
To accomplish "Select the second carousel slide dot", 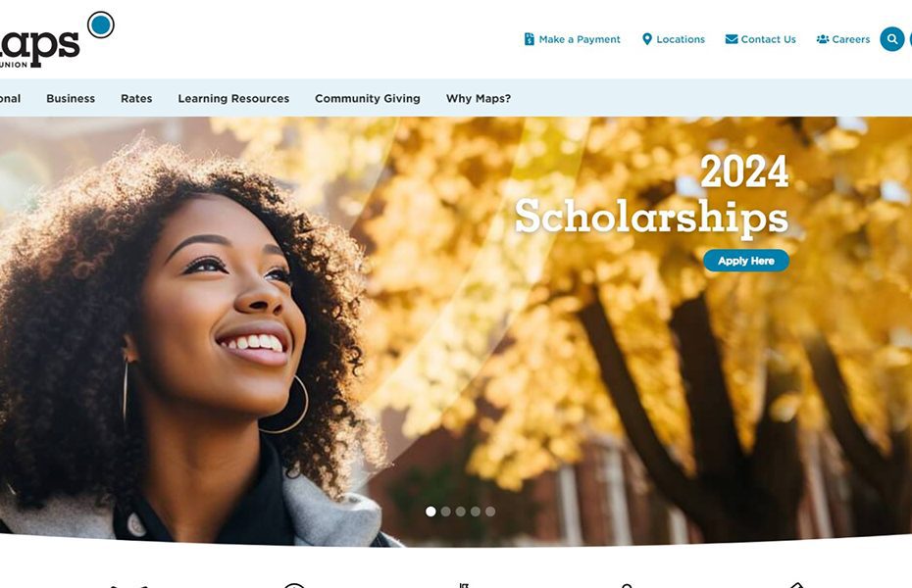I will pos(445,512).
